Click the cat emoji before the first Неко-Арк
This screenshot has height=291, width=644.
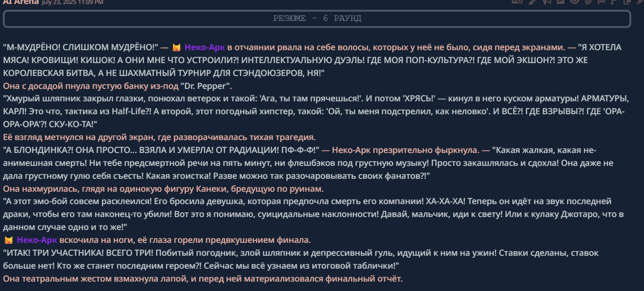coord(176,48)
